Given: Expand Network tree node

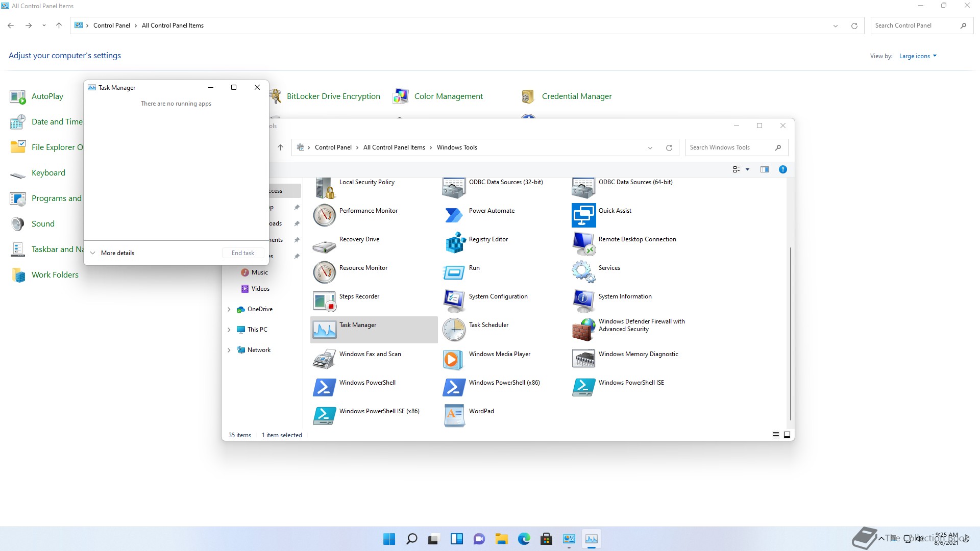Looking at the screenshot, I should point(229,350).
